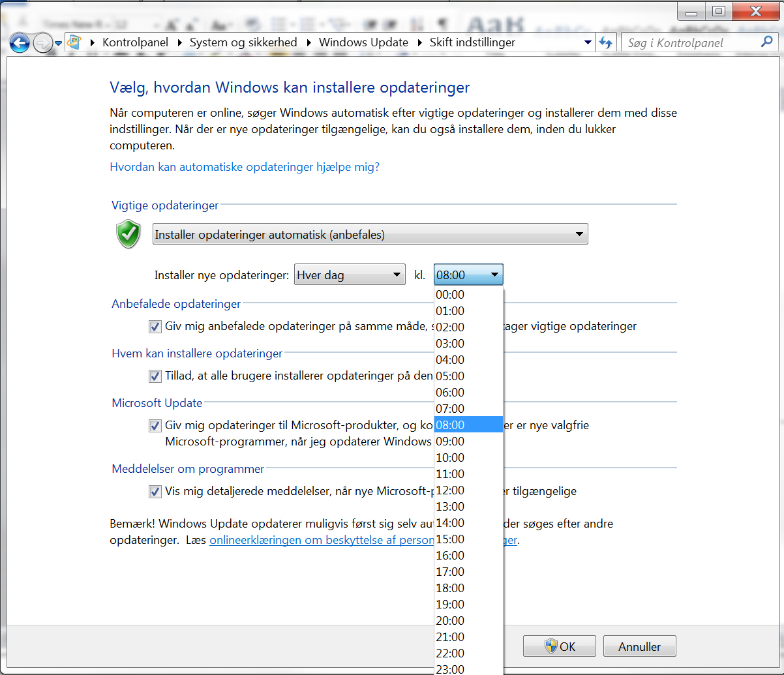Open the 'Installer opdateringer automatisk' dropdown
The height and width of the screenshot is (675, 784).
[370, 235]
